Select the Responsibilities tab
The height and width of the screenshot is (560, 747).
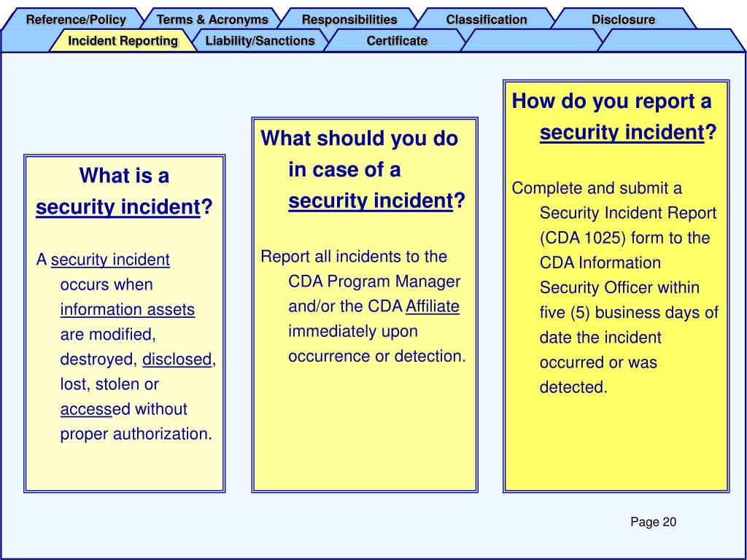point(349,20)
